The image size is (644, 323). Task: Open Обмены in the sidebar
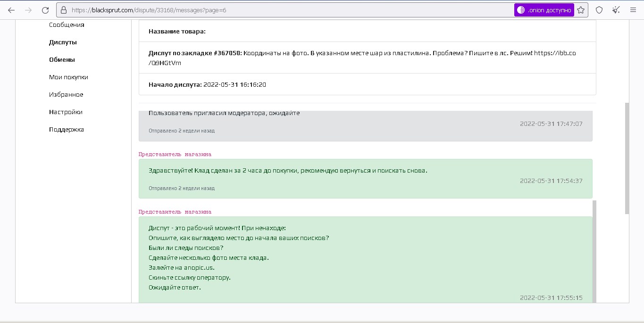click(62, 60)
